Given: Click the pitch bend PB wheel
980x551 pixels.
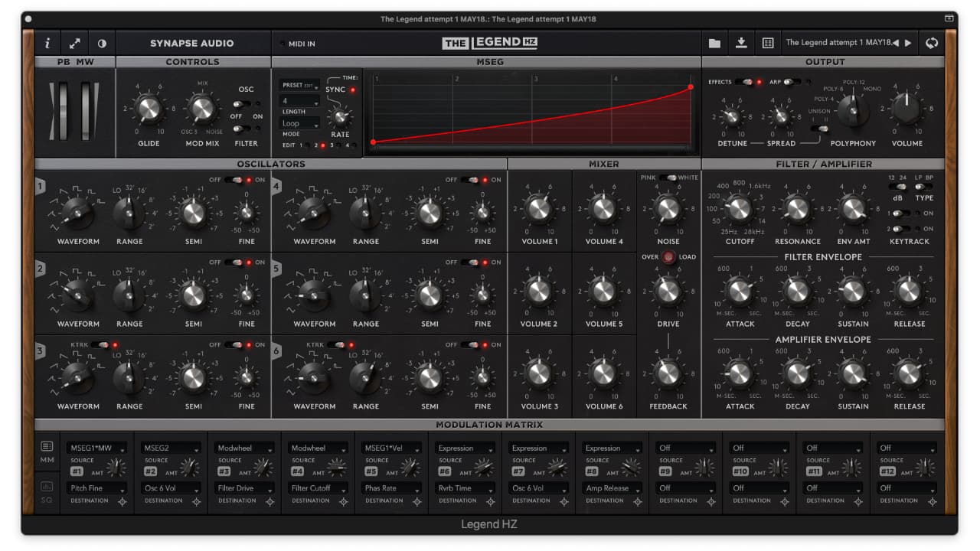Looking at the screenshot, I should (64, 111).
